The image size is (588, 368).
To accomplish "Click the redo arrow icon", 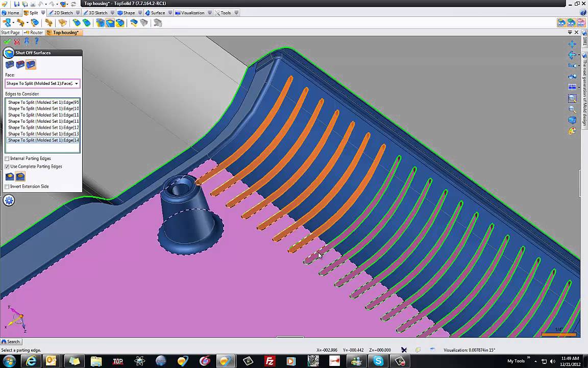I will coord(52,4).
